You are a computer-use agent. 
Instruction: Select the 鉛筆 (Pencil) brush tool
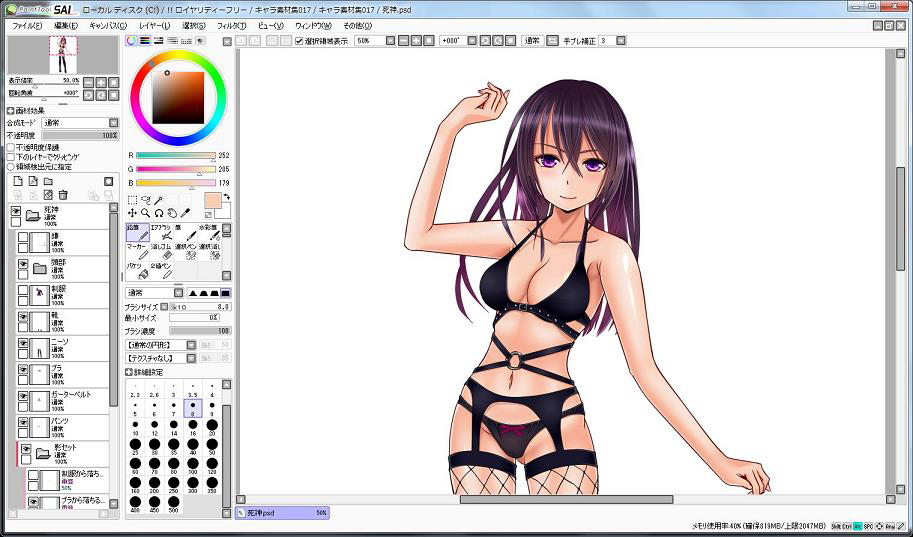click(137, 233)
